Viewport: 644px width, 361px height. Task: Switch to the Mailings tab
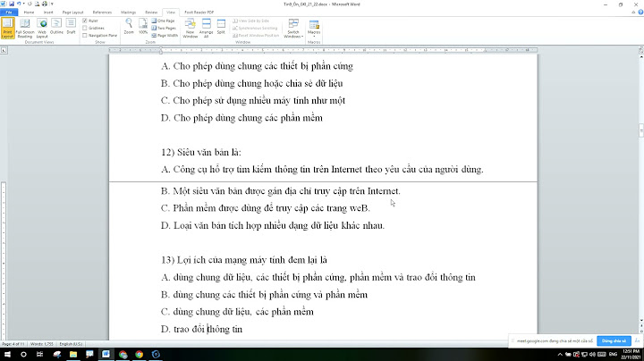tap(128, 13)
